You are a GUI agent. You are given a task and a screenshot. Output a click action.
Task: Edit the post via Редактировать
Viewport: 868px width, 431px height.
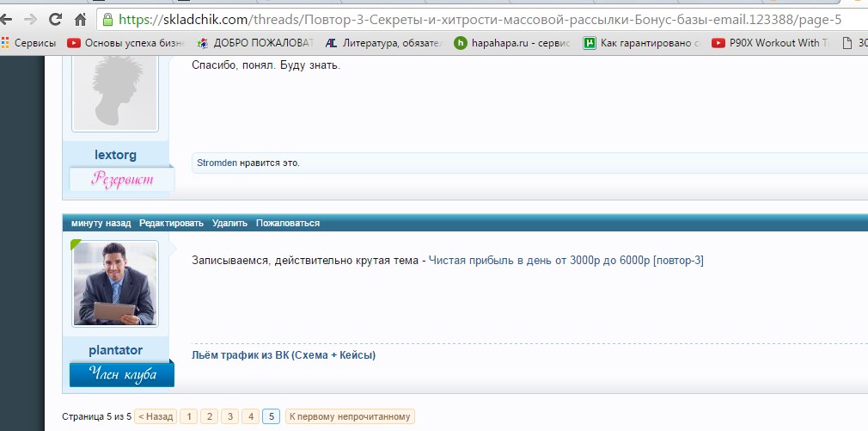pyautogui.click(x=172, y=224)
